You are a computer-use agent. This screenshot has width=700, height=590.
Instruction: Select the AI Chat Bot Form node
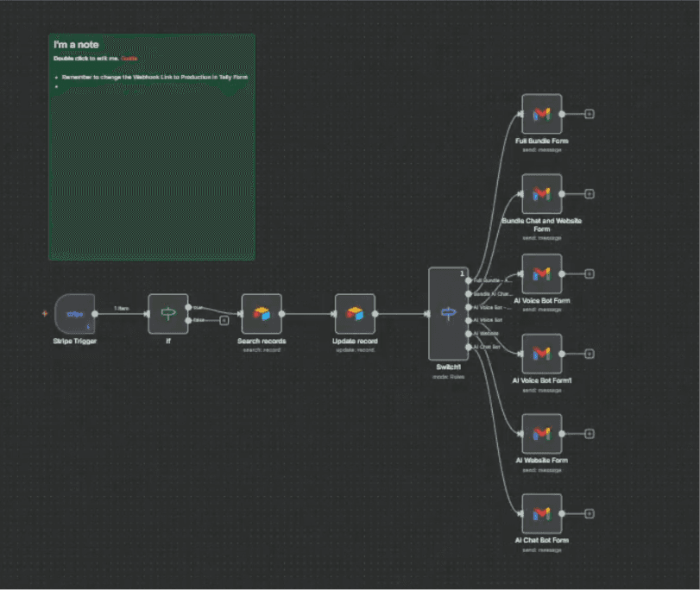pyautogui.click(x=541, y=513)
